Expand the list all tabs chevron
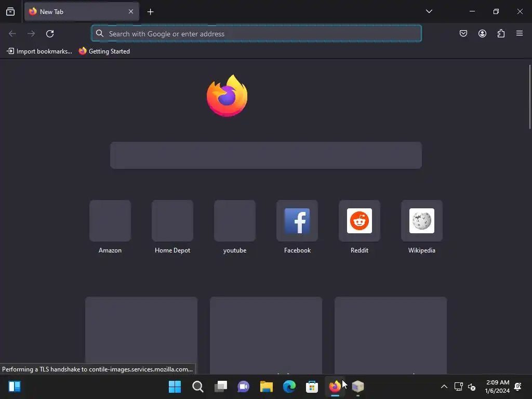Screen dimensions: 532x399 pyautogui.click(x=429, y=11)
